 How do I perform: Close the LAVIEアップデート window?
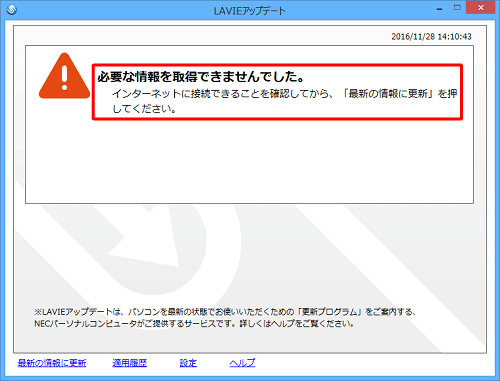pyautogui.click(x=480, y=7)
